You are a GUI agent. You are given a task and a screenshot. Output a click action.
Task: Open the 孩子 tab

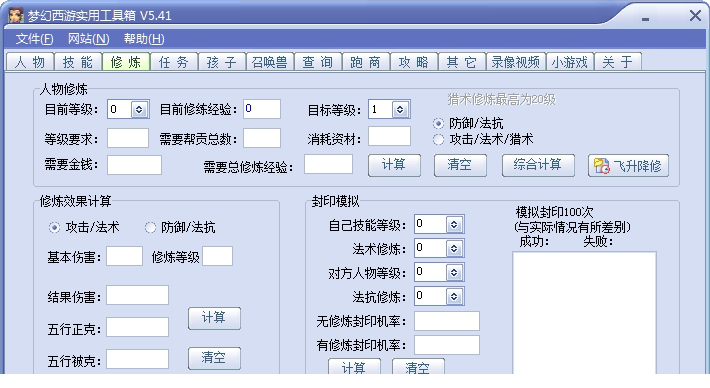click(222, 62)
